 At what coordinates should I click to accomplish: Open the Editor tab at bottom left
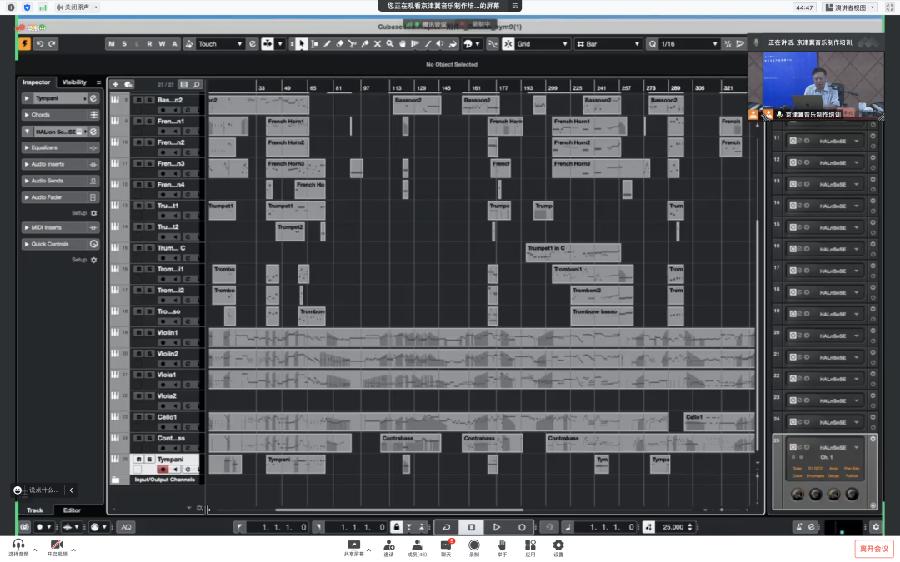72,510
